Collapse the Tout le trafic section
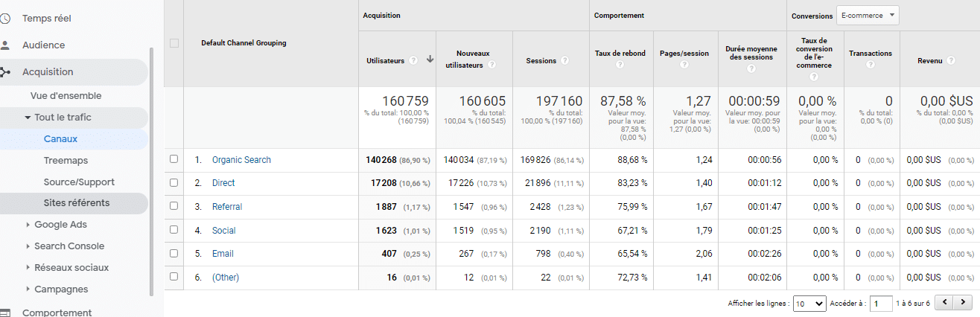Viewport: 980px width, 317px height. coord(28,118)
